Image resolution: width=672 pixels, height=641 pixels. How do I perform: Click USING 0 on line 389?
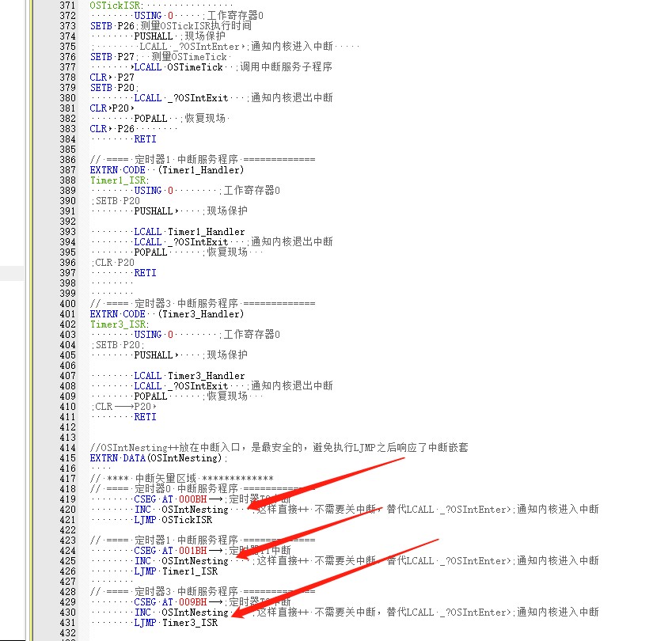(x=154, y=191)
